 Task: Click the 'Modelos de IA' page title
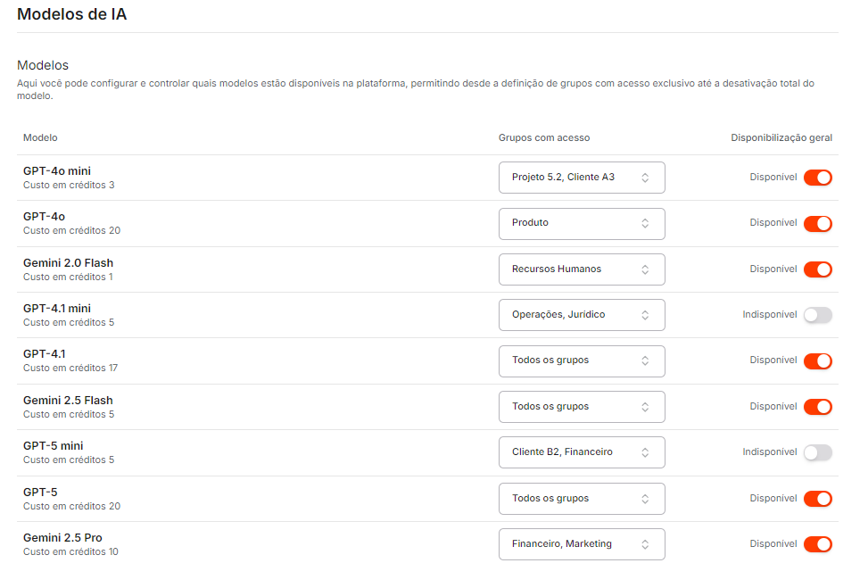coord(72,14)
